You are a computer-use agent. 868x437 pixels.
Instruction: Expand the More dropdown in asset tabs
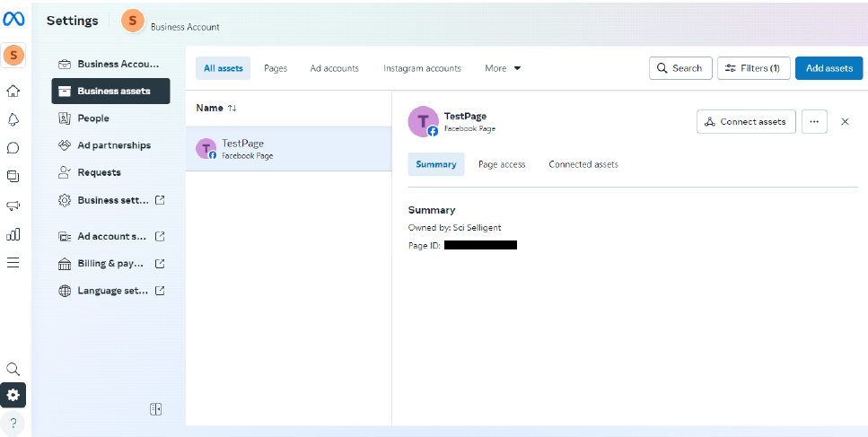[503, 68]
